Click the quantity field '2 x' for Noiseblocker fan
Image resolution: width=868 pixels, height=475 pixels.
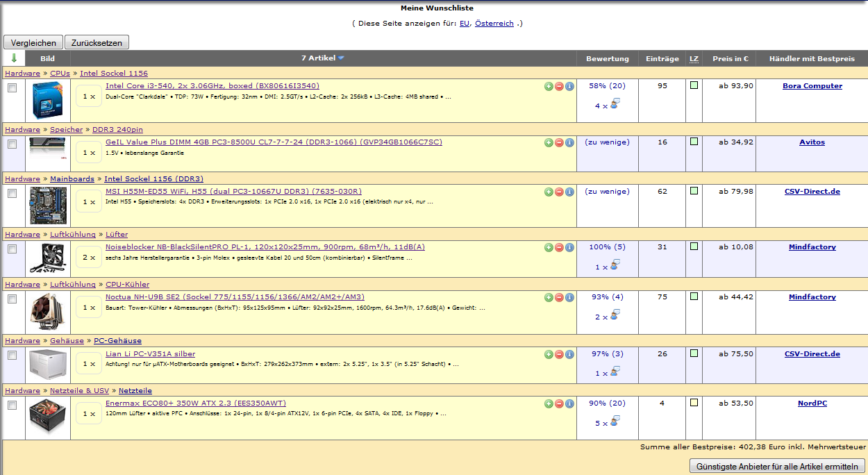click(89, 258)
